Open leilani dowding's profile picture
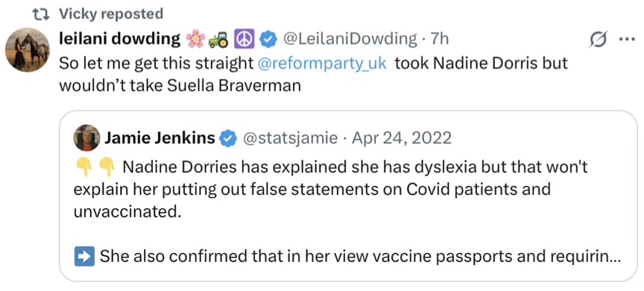 (x=27, y=50)
